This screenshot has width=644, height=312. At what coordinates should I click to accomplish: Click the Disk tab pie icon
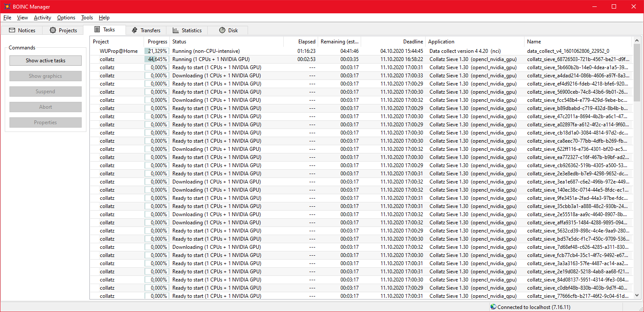point(222,31)
